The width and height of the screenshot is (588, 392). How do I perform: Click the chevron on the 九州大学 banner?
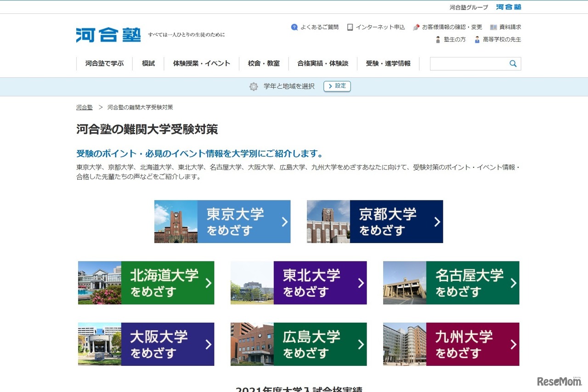tap(513, 344)
